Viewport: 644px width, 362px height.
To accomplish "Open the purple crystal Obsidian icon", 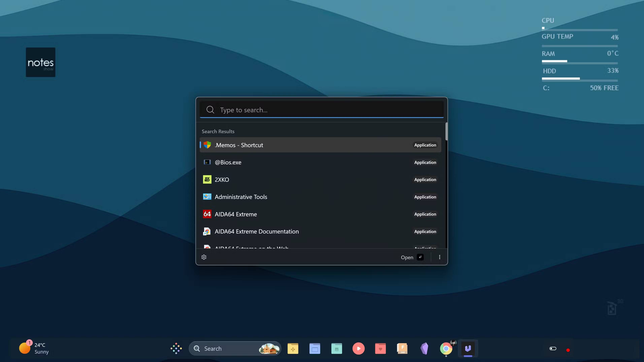I will pos(424,349).
